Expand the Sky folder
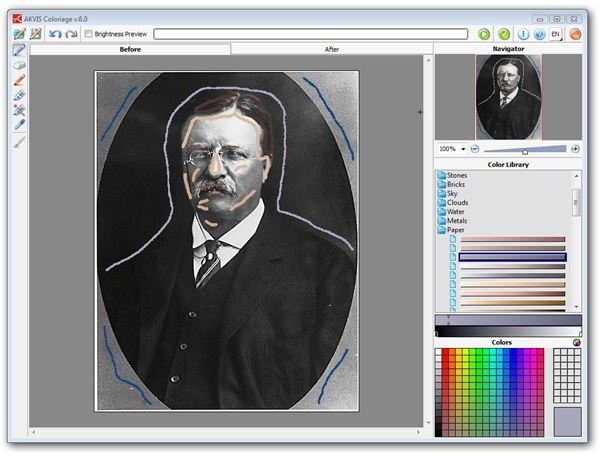 (x=448, y=194)
